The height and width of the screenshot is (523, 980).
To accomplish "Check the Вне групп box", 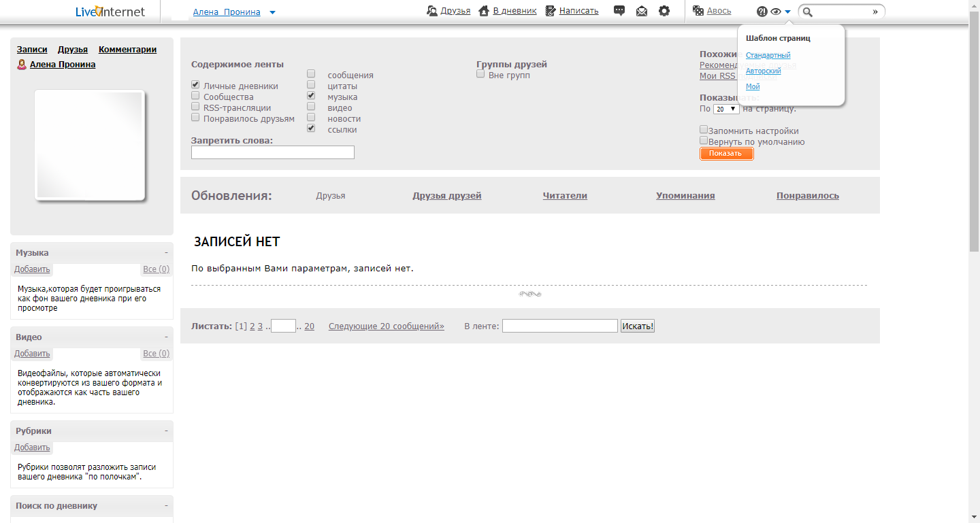I will coord(481,74).
